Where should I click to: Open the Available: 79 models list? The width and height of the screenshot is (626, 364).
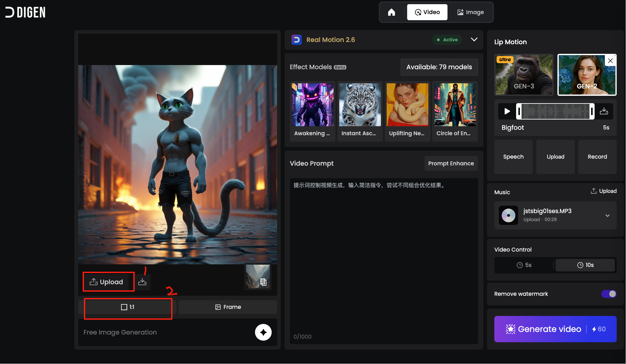(x=439, y=67)
